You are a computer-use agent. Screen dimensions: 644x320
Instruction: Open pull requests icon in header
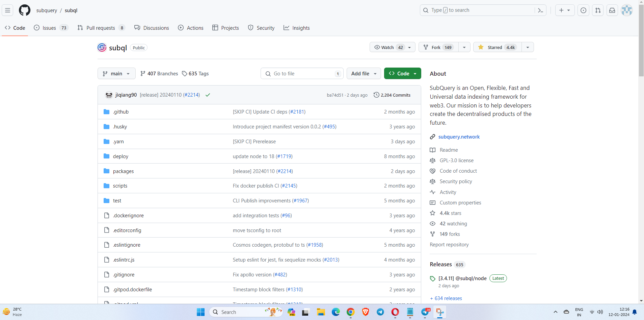click(598, 10)
